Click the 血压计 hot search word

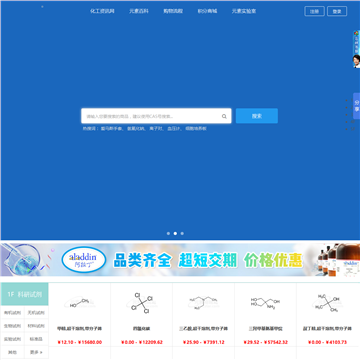174,128
